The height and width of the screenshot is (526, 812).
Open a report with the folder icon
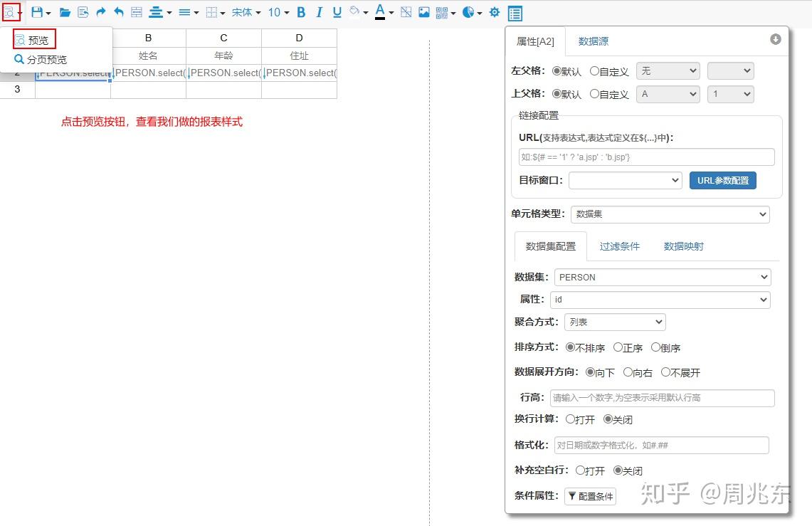[x=65, y=12]
